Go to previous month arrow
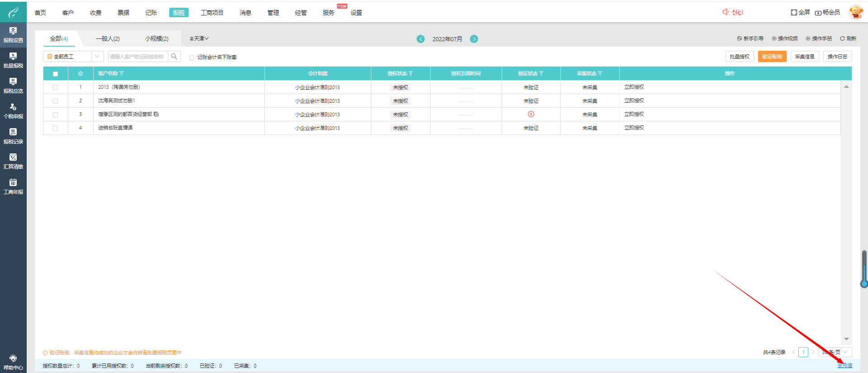The height and width of the screenshot is (373, 868). click(421, 39)
